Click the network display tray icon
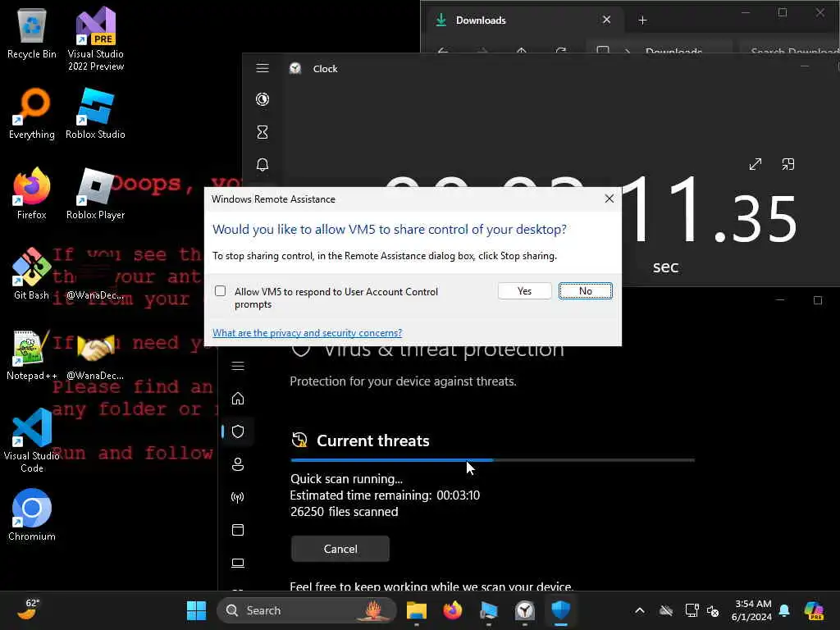 [x=692, y=610]
